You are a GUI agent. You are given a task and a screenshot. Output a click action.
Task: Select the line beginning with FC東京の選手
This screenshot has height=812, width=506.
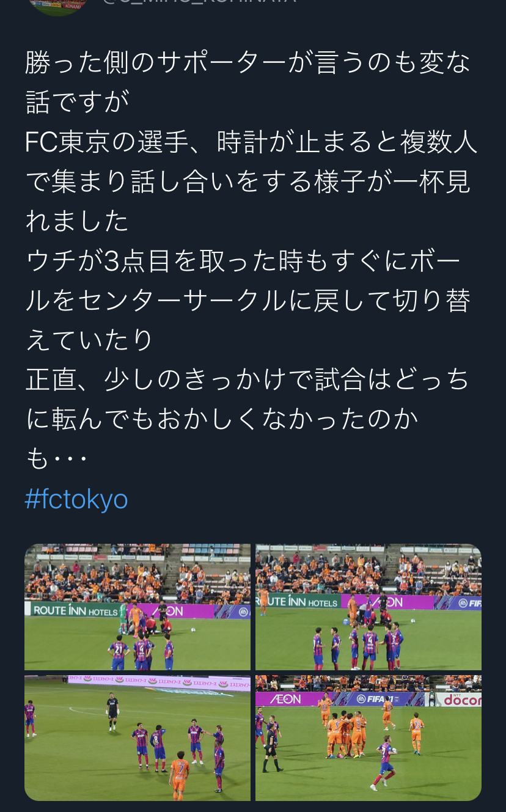(251, 142)
